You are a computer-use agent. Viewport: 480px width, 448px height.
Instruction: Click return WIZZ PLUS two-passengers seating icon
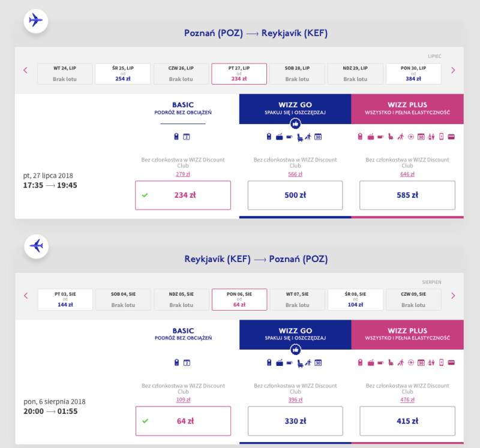coord(431,363)
